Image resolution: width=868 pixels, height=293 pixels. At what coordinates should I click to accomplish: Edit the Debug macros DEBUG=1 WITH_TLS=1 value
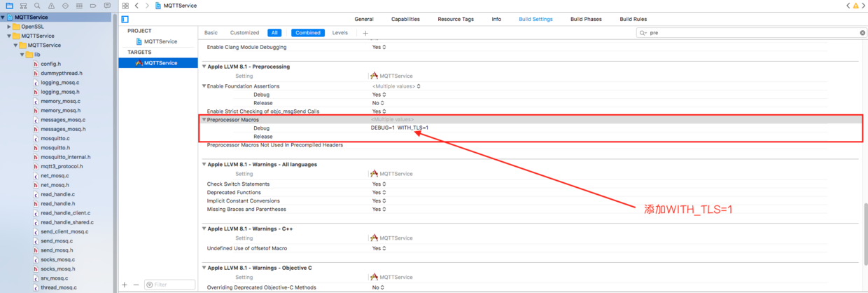point(400,128)
